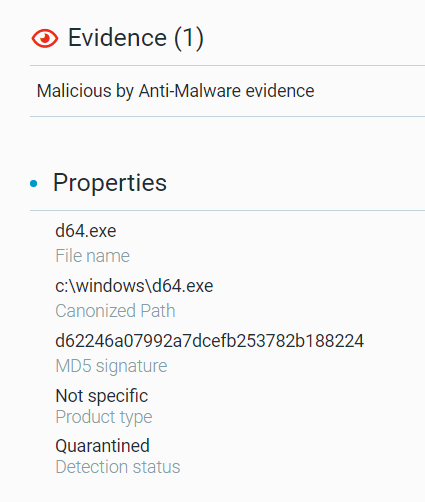Select the MD5 hash value d62246a0...
The image size is (425, 502).
[209, 341]
